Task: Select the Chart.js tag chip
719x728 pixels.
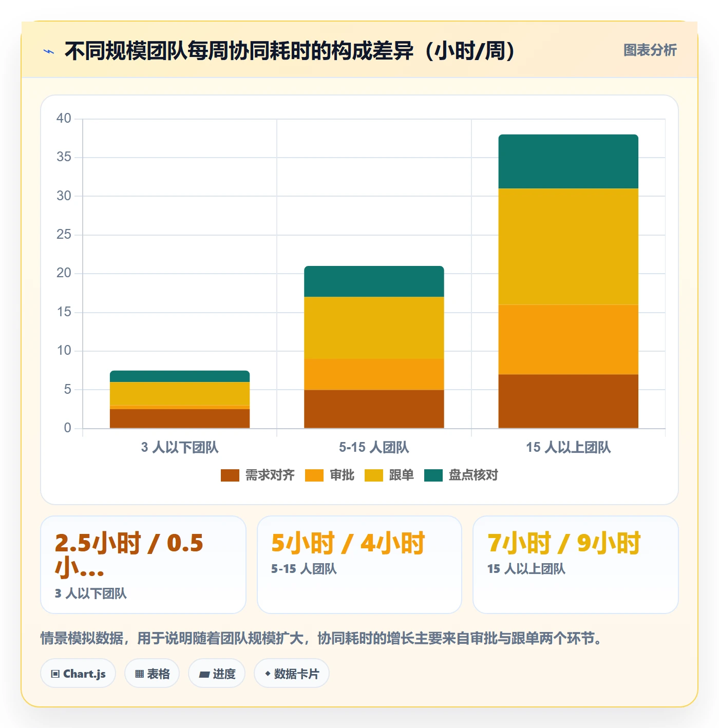Action: click(78, 674)
